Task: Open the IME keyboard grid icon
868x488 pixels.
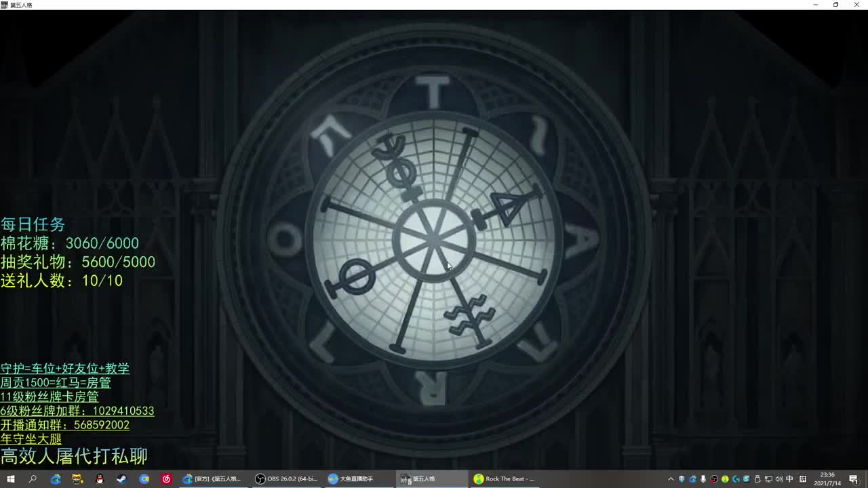Action: (803, 479)
